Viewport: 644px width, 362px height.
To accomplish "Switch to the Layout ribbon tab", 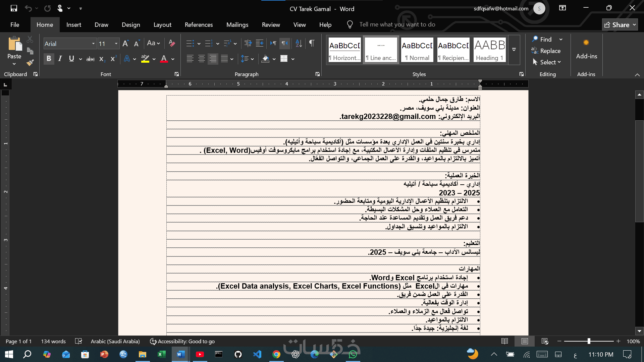I will click(162, 25).
